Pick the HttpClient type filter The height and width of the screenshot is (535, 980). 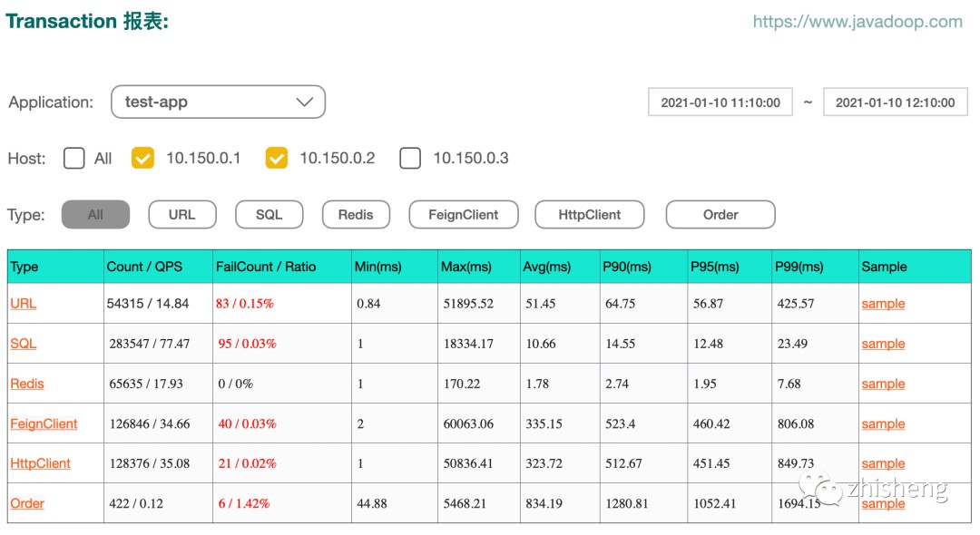point(590,215)
